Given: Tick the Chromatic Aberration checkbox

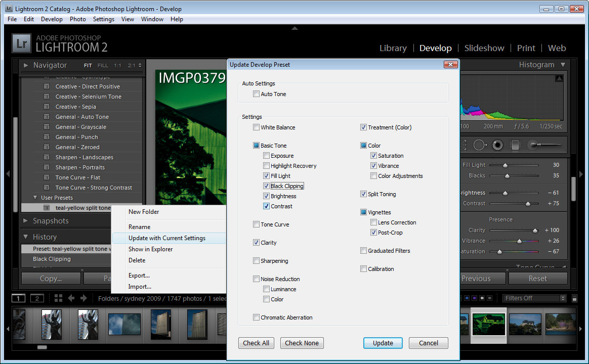Looking at the screenshot, I should [256, 317].
